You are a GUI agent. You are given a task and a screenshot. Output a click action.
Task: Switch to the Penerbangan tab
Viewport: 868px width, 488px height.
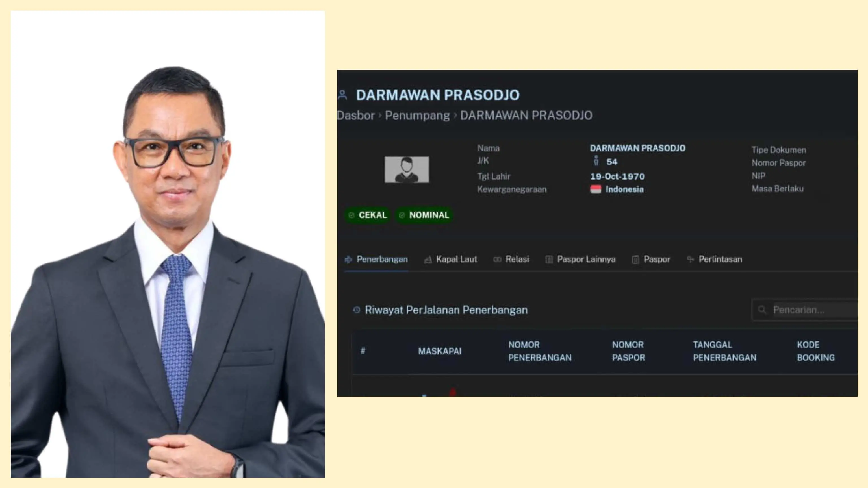pos(376,259)
